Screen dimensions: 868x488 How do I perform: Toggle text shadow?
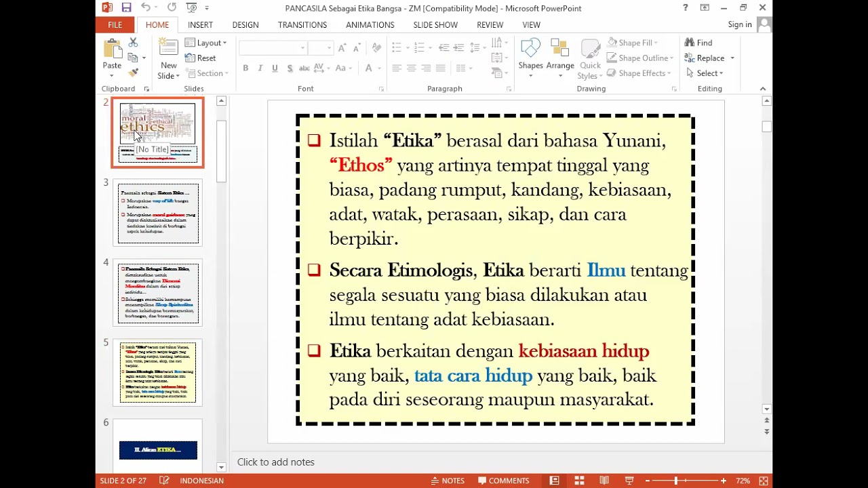[290, 68]
